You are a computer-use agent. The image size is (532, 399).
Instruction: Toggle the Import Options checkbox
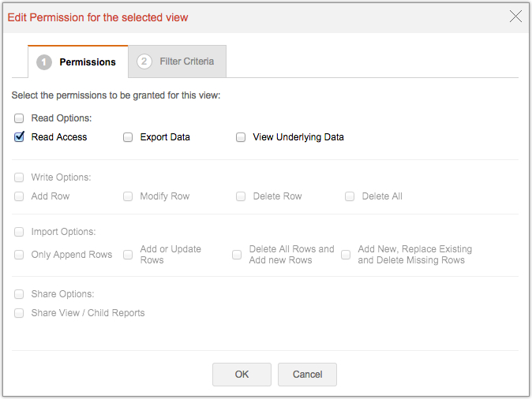click(19, 232)
